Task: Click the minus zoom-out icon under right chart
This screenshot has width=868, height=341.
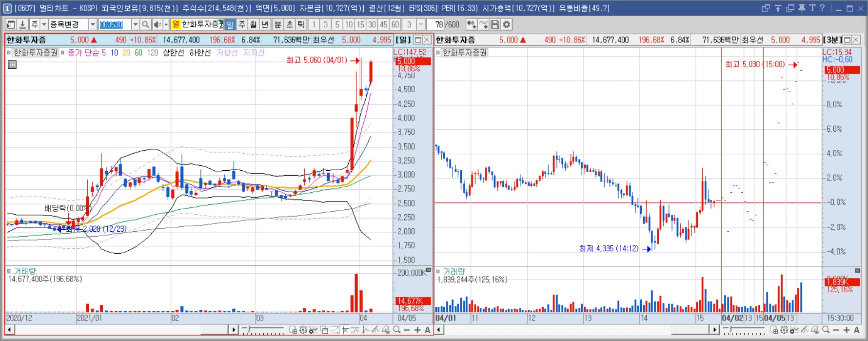Action: click(x=836, y=330)
